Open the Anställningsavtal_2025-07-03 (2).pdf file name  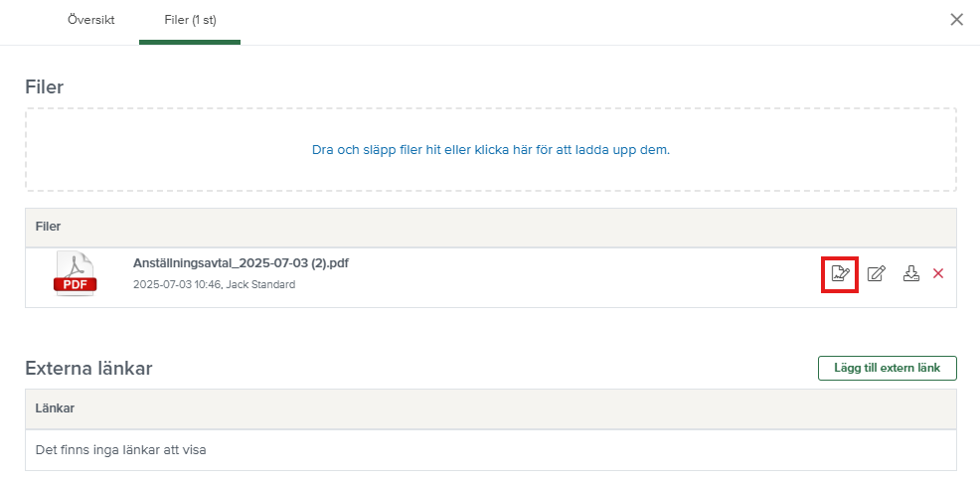(241, 263)
